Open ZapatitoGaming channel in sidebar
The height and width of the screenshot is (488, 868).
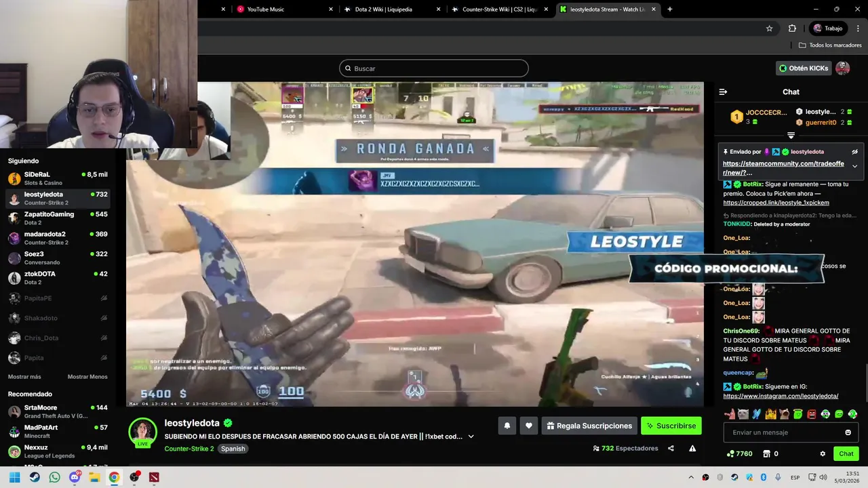58,218
